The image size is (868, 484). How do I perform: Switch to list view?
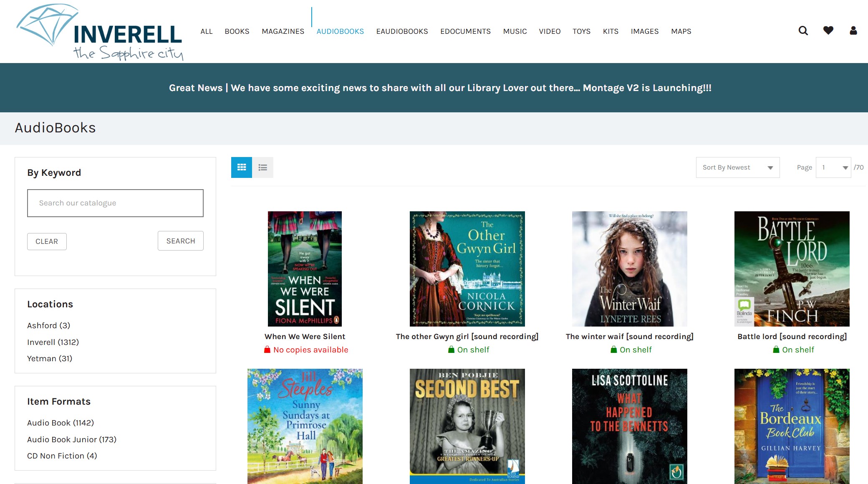click(262, 167)
